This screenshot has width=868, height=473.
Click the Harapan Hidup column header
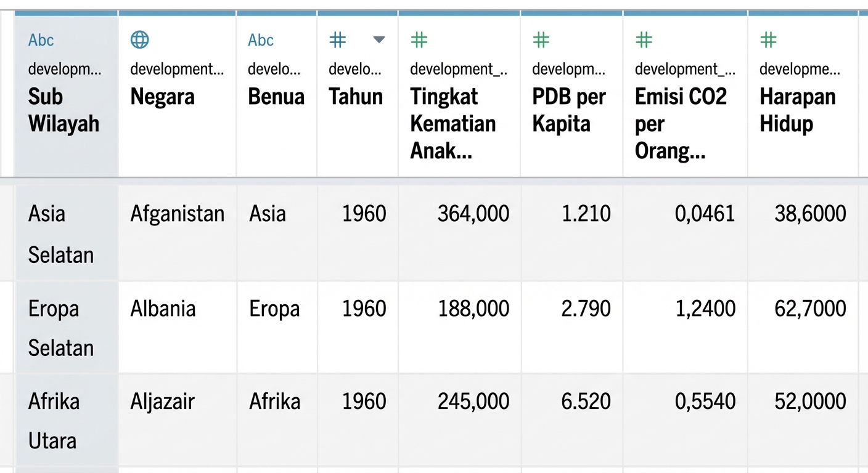pos(797,110)
